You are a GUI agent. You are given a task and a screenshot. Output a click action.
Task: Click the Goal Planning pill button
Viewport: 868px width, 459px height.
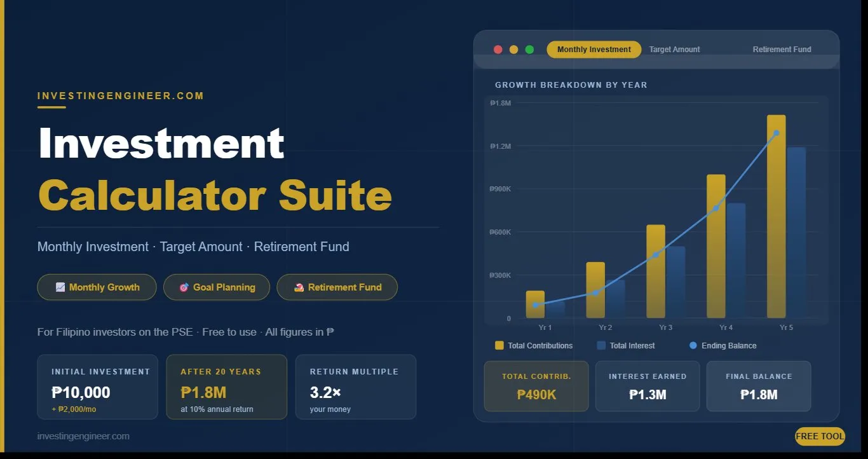click(x=217, y=287)
